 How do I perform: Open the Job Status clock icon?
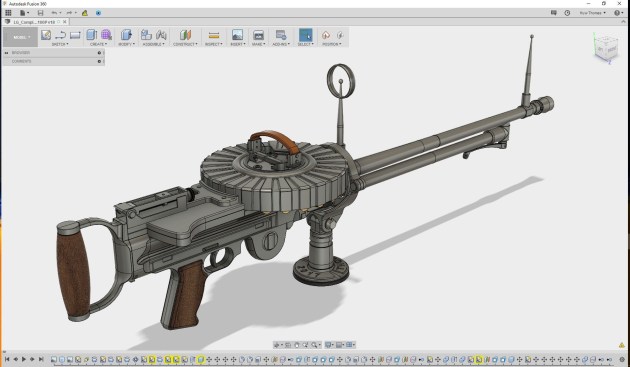coord(567,13)
